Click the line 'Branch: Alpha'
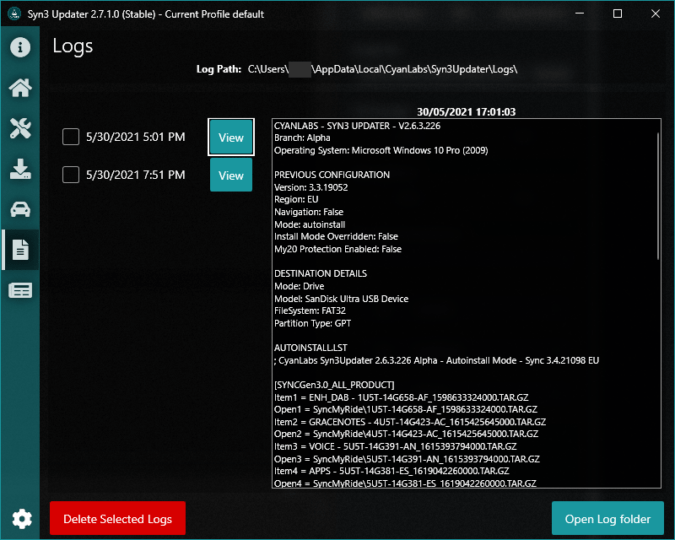Viewport: 675px width, 540px height. pos(302,138)
